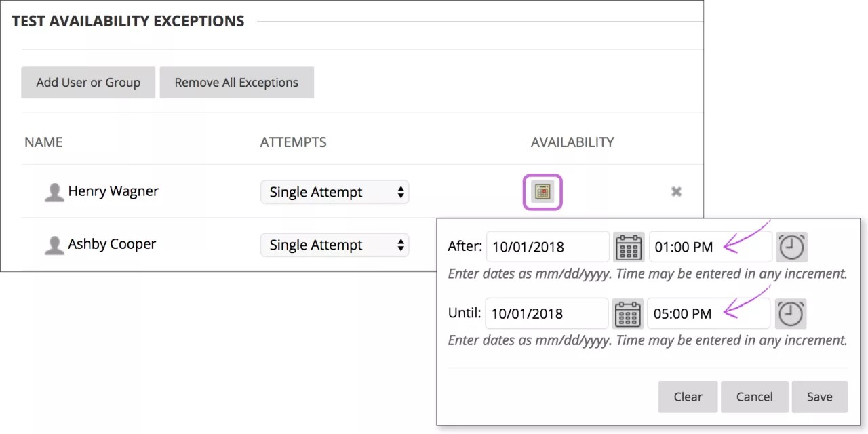Click the clock icon next to the Until time
This screenshot has height=434, width=868.
point(791,313)
